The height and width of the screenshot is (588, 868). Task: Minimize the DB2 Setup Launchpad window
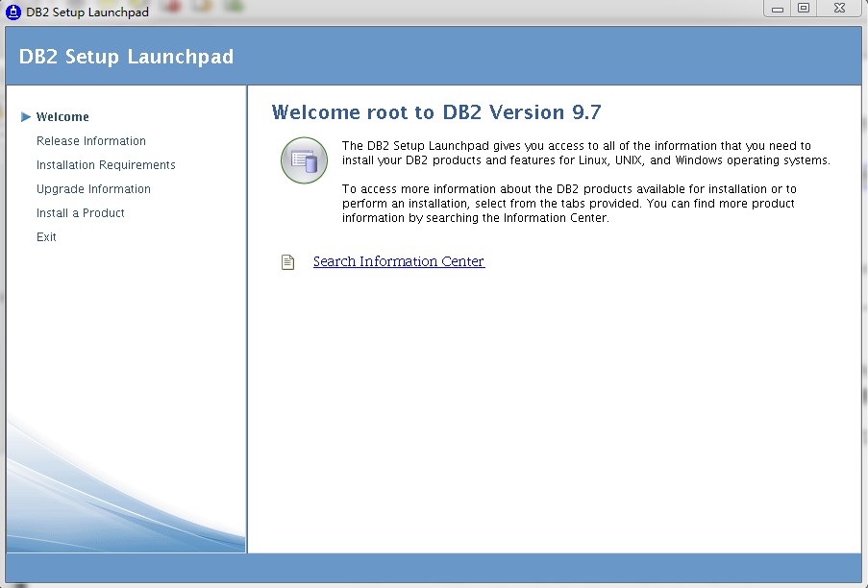tap(778, 9)
